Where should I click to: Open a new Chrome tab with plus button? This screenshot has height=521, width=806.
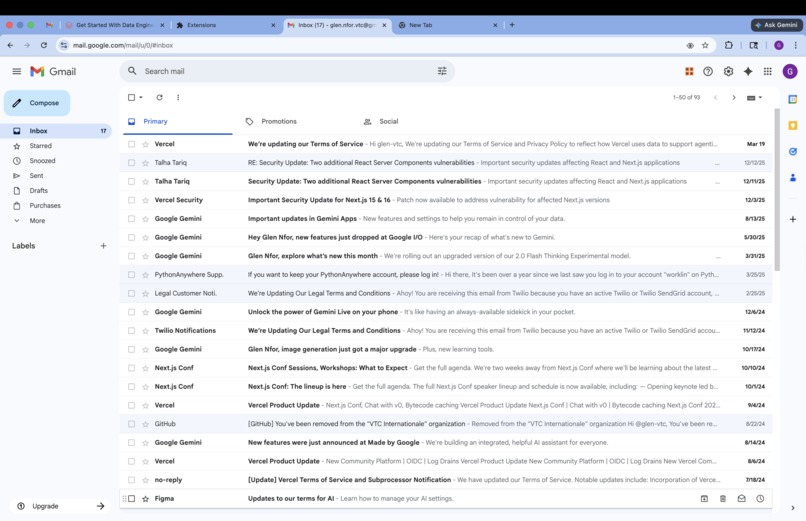pos(512,25)
